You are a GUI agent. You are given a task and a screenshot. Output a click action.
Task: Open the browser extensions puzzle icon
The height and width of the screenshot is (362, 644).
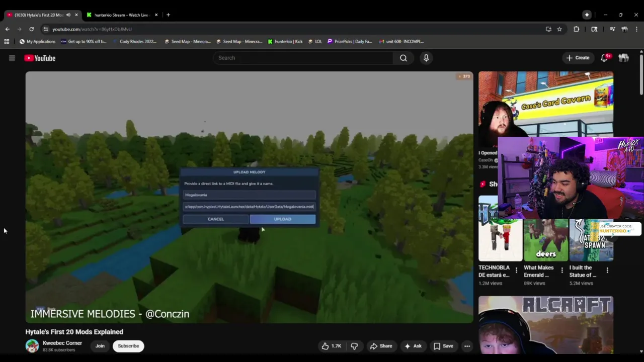577,29
